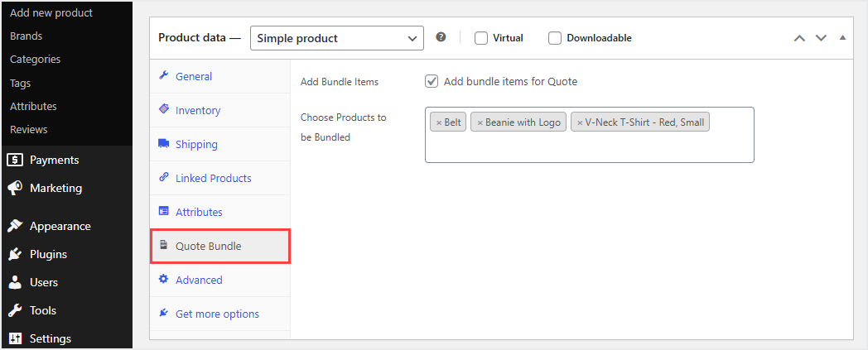Remove the Belt tag from bundle

[439, 123]
